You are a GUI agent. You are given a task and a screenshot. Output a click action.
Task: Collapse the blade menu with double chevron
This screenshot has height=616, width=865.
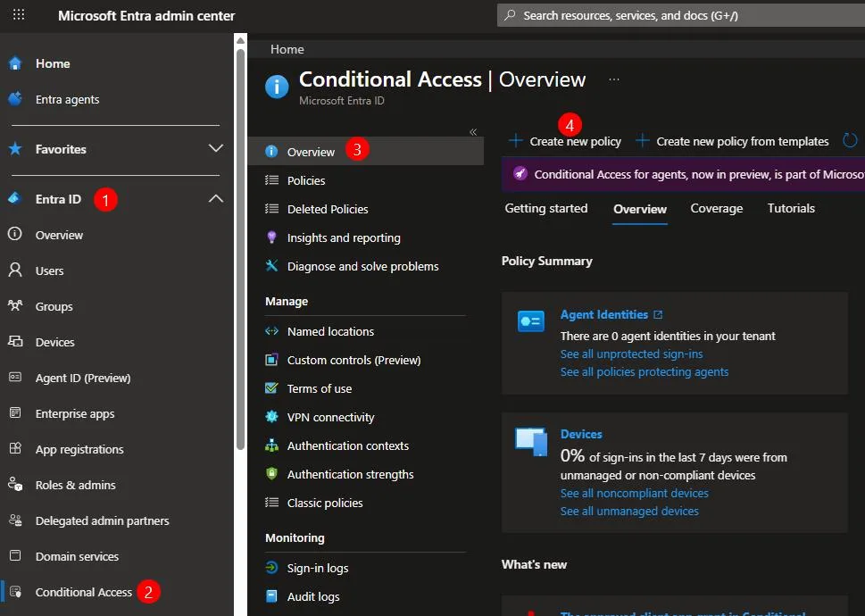click(x=473, y=132)
